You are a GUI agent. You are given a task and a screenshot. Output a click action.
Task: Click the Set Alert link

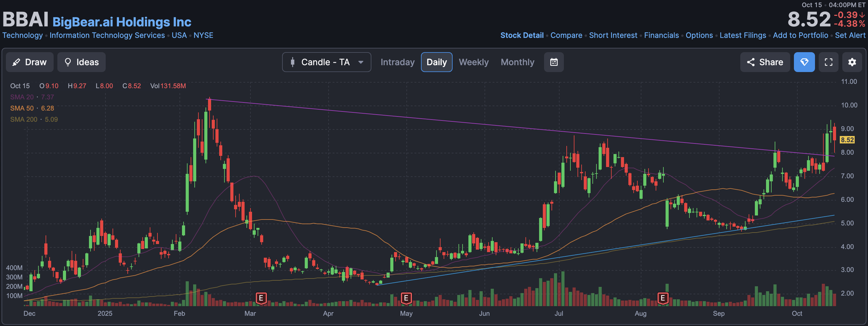[x=850, y=35]
